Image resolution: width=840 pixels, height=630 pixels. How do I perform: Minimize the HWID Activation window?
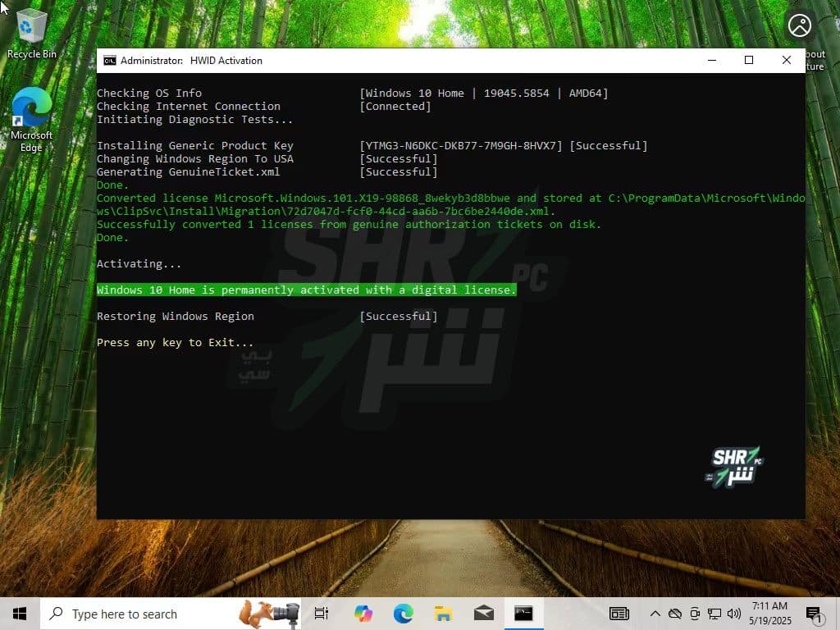click(x=712, y=60)
